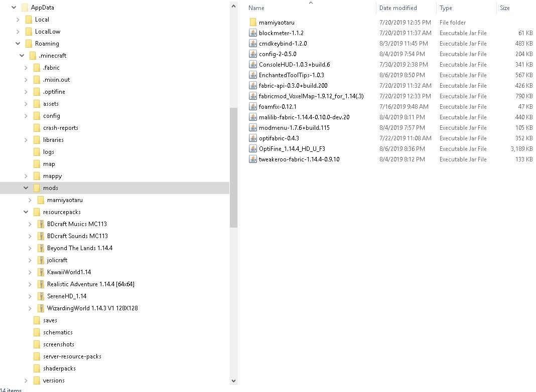The width and height of the screenshot is (536, 392).
Task: Open the schematics folder in tree
Action: (x=58, y=332)
